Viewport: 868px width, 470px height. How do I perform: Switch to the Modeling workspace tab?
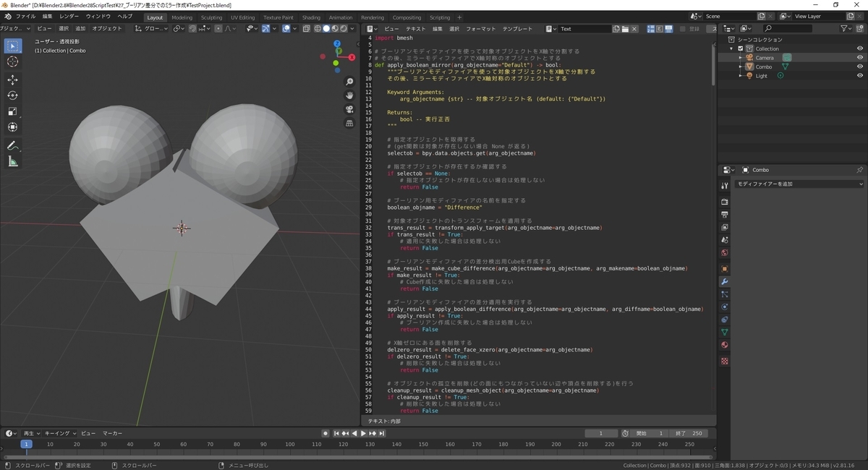182,17
